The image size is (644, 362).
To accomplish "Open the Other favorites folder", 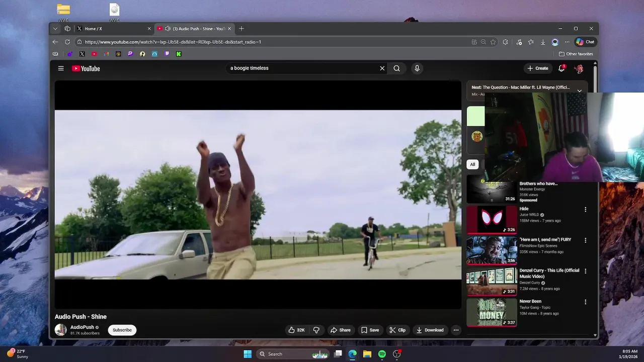I will (576, 54).
